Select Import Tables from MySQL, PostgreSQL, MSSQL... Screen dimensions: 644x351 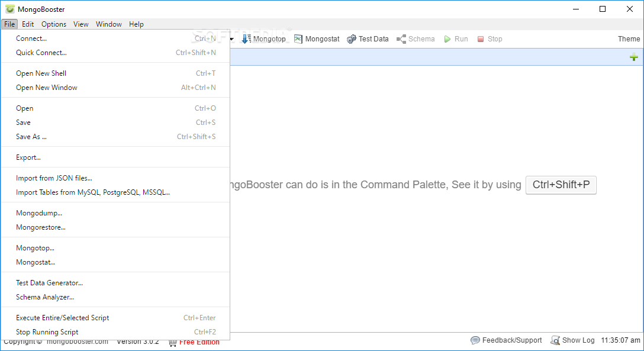(x=115, y=192)
